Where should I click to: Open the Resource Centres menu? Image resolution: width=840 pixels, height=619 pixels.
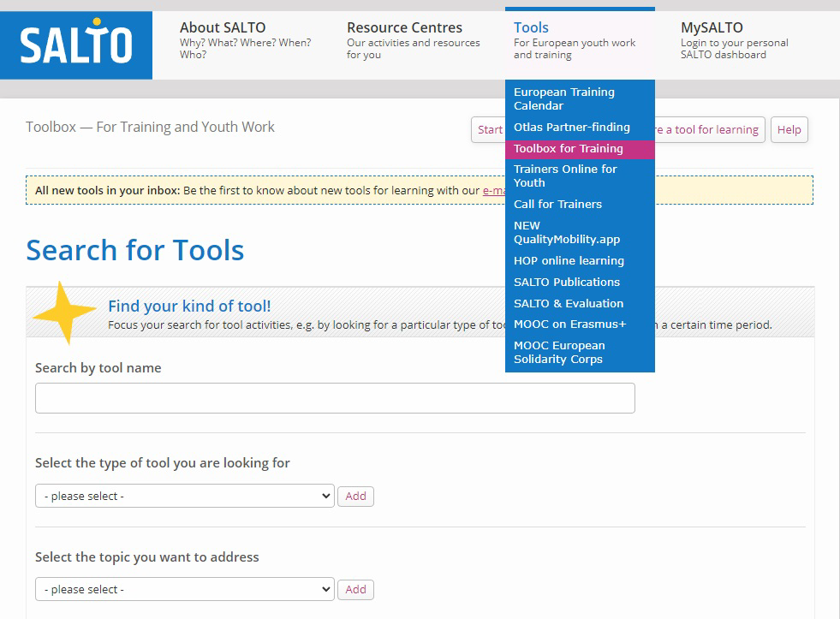click(413, 41)
